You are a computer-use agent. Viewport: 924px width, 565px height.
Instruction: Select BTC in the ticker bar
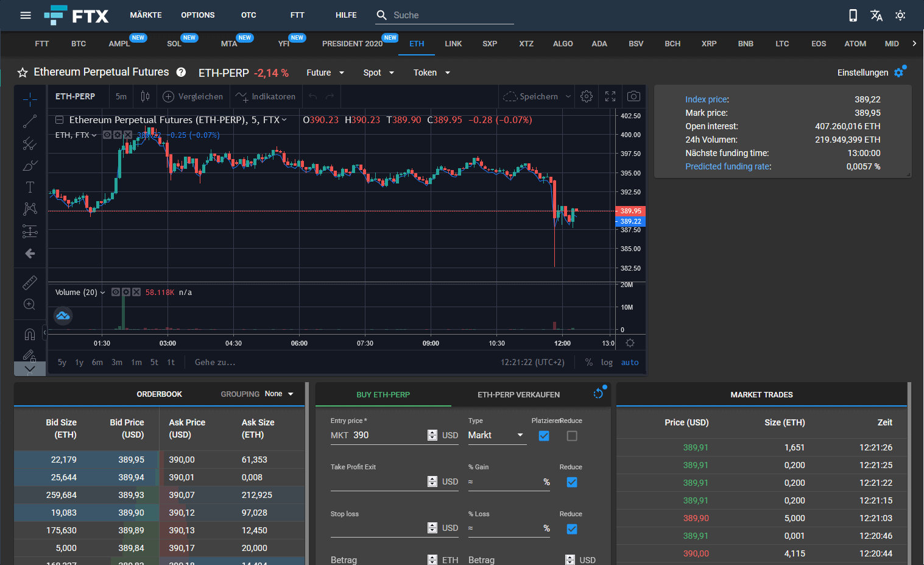coord(79,44)
